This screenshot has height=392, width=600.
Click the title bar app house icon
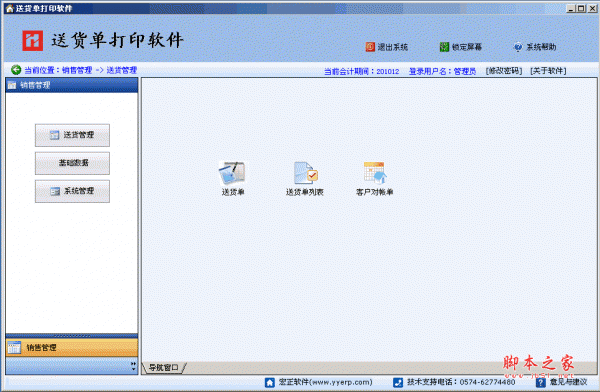tap(9, 8)
